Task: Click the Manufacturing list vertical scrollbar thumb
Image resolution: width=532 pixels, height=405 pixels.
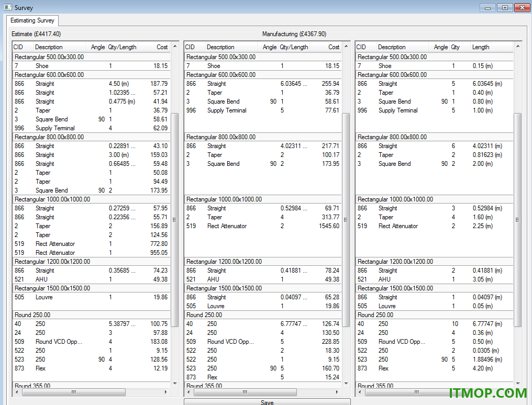Action: [x=346, y=220]
